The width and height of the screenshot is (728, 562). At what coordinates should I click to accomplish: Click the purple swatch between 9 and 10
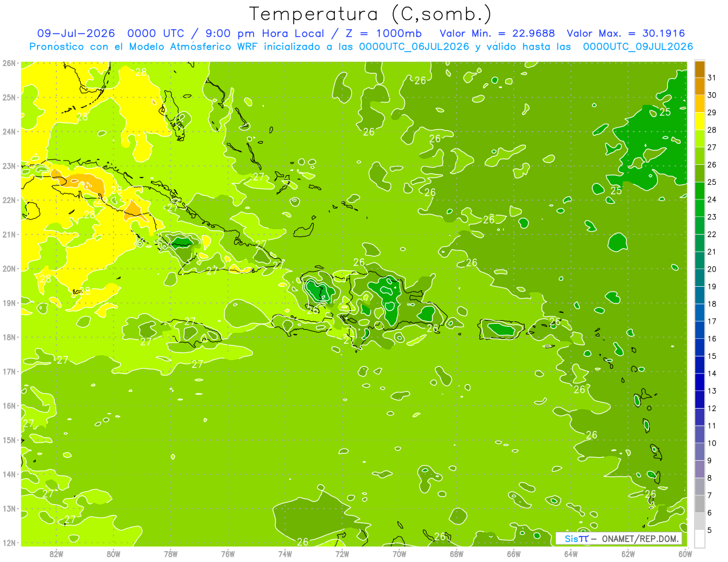[699, 452]
